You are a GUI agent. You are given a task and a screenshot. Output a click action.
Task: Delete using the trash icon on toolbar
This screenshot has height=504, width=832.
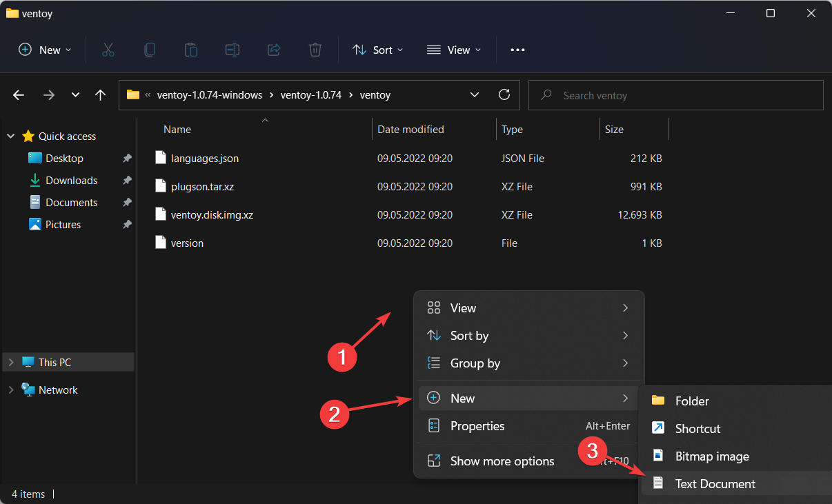315,49
